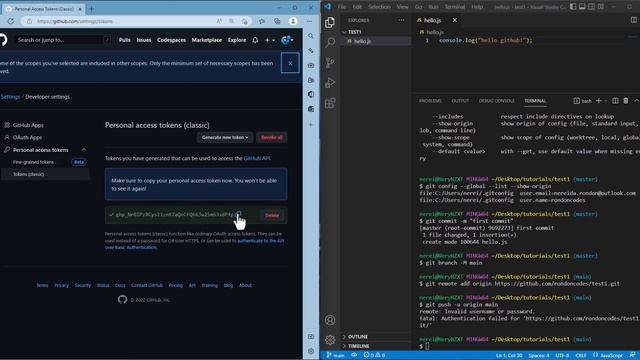
Task: Open Edge settings and more menu
Action: [309, 21]
